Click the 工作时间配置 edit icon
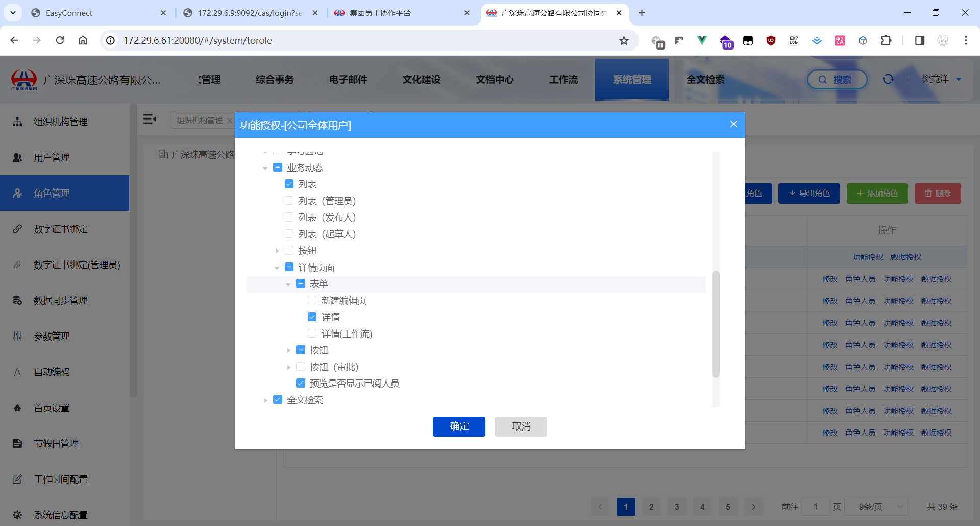Viewport: 980px width, 526px height. pyautogui.click(x=17, y=479)
